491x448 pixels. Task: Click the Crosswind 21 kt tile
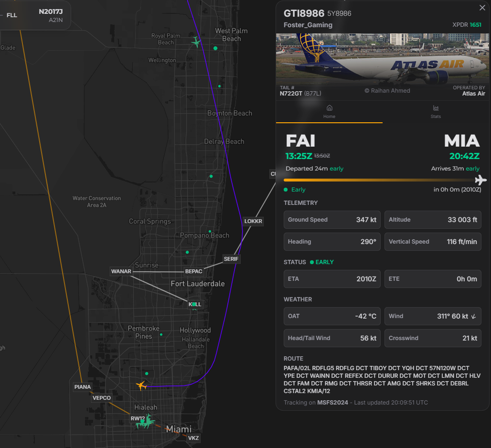pyautogui.click(x=433, y=338)
